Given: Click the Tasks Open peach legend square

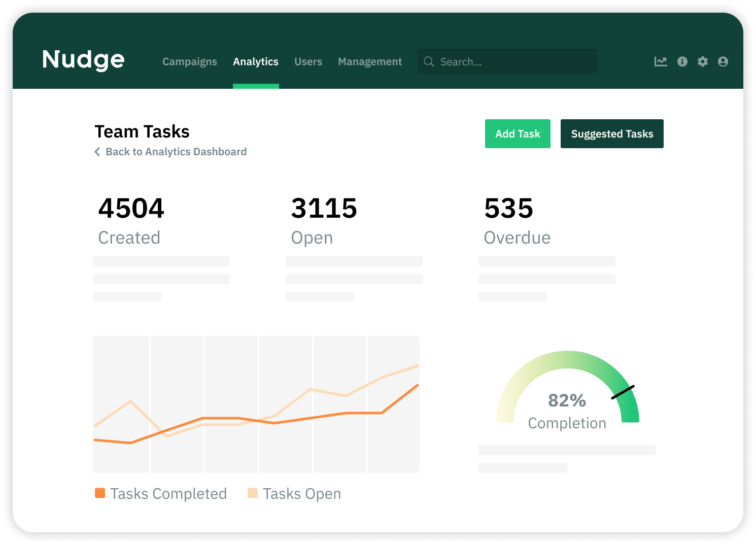Looking at the screenshot, I should click(x=253, y=493).
